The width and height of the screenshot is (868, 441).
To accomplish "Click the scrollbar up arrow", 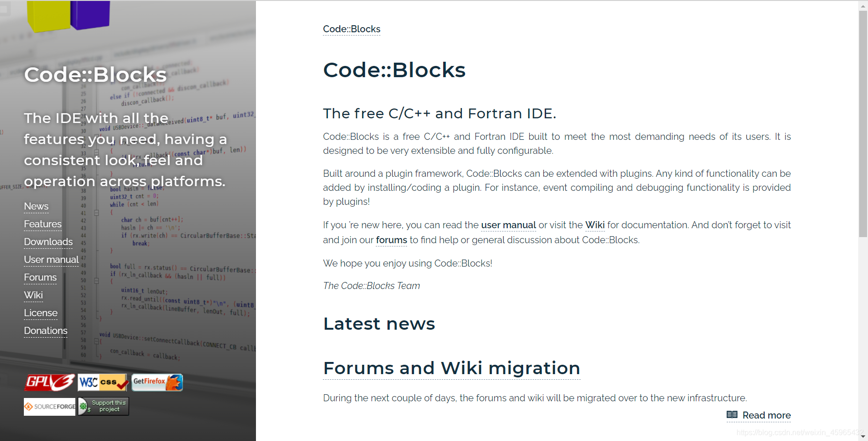I will pyautogui.click(x=863, y=6).
